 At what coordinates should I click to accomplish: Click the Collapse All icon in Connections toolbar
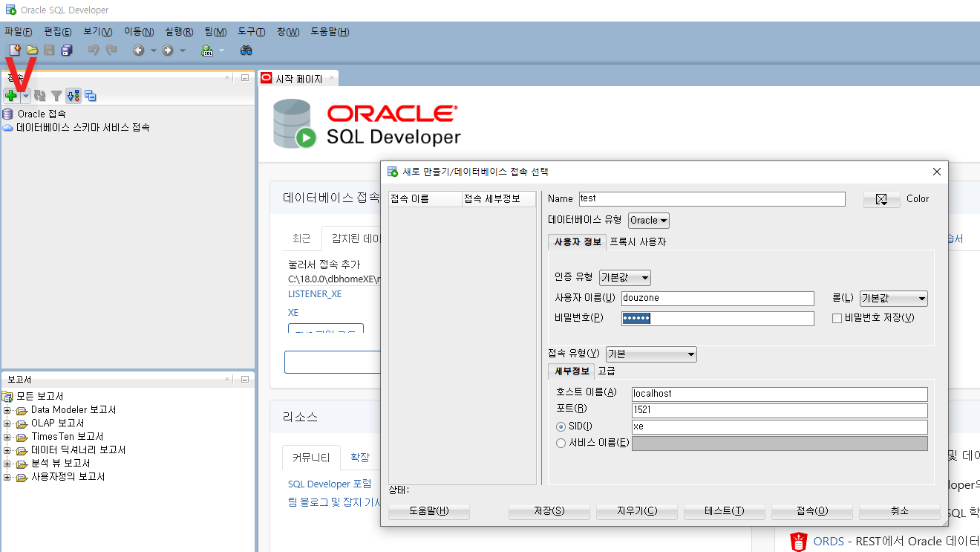(x=91, y=96)
